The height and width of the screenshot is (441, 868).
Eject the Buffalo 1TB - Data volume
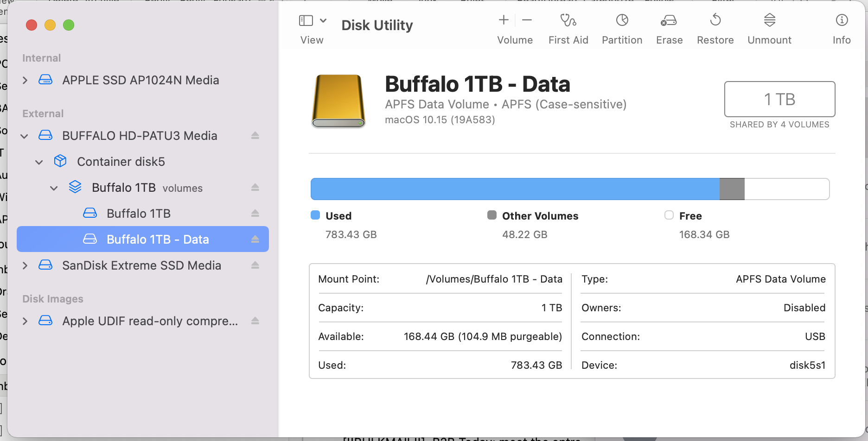click(x=255, y=239)
